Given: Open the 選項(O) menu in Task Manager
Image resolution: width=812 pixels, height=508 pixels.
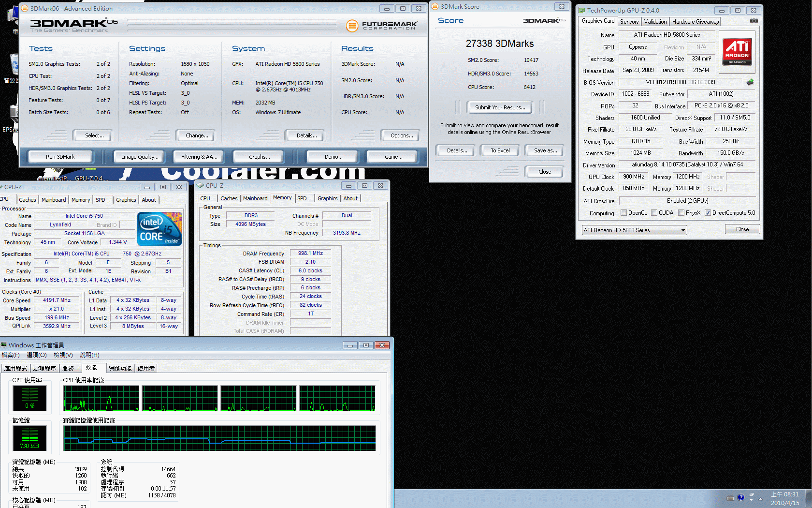Looking at the screenshot, I should 37,355.
